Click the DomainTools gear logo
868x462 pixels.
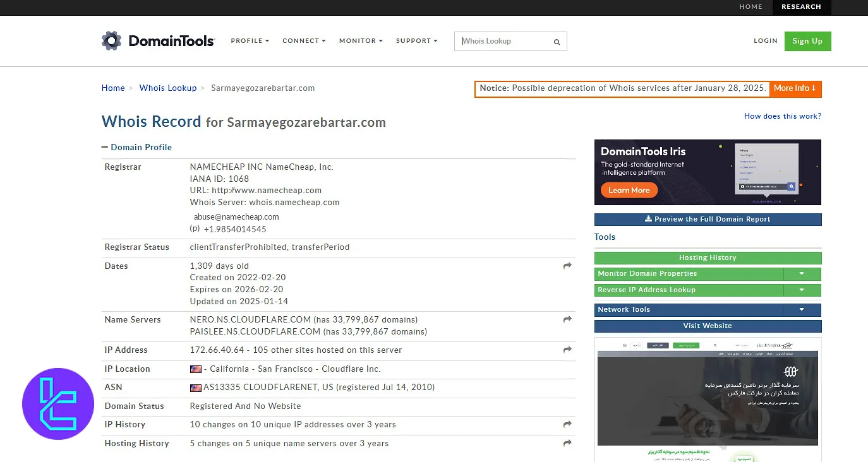(111, 41)
